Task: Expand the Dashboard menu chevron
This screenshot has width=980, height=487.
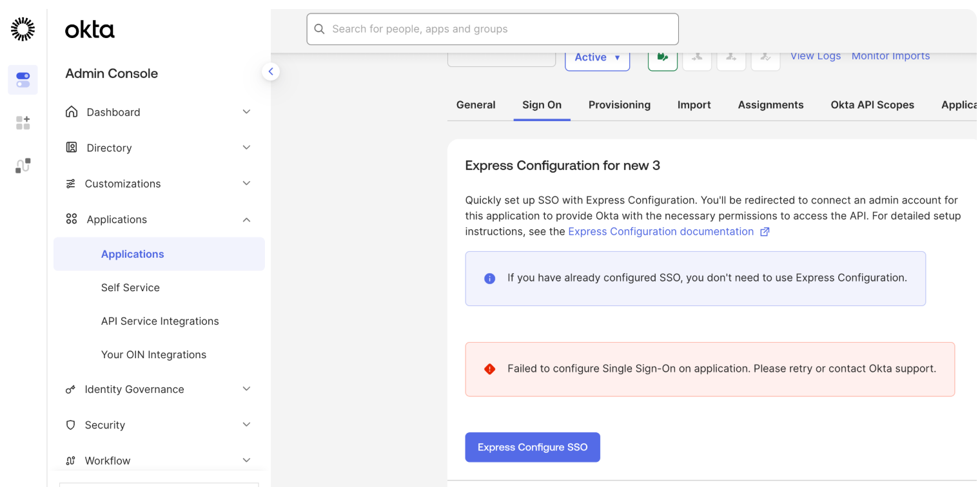Action: coord(246,111)
